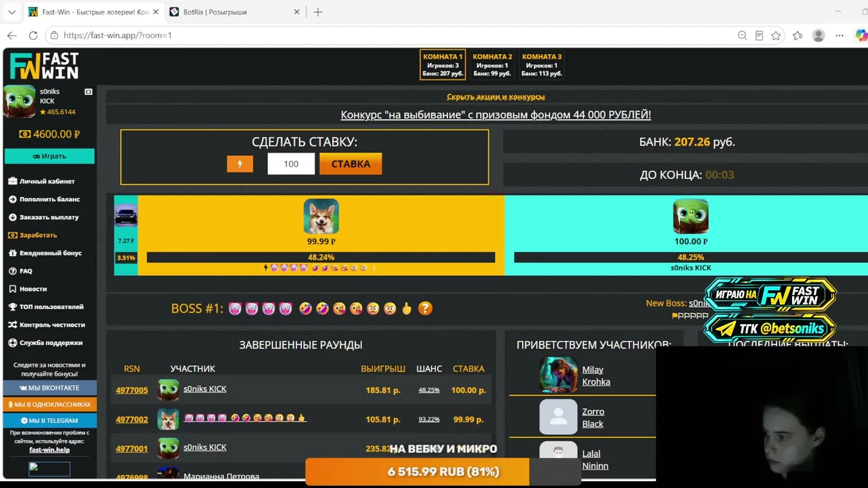Click the car avatar with 7.27 ₽ bet
This screenshot has width=868, height=488.
[126, 216]
